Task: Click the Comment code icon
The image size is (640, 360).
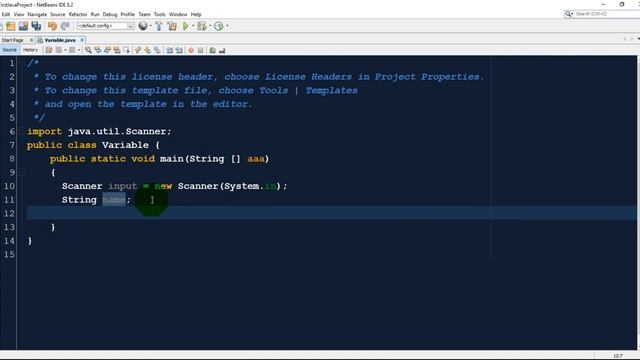Action: click(212, 50)
